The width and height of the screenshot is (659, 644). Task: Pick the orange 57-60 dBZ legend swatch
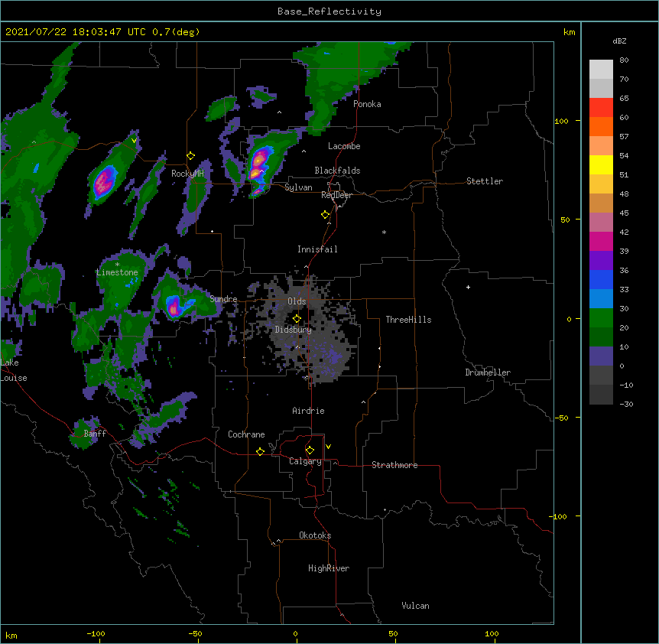(601, 126)
